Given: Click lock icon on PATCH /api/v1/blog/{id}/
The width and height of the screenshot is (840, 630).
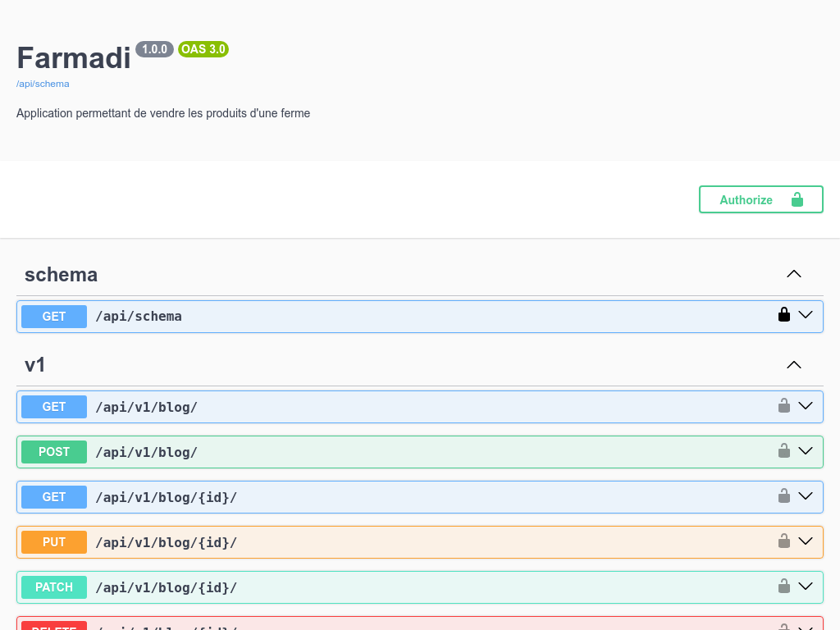Looking at the screenshot, I should click(784, 586).
